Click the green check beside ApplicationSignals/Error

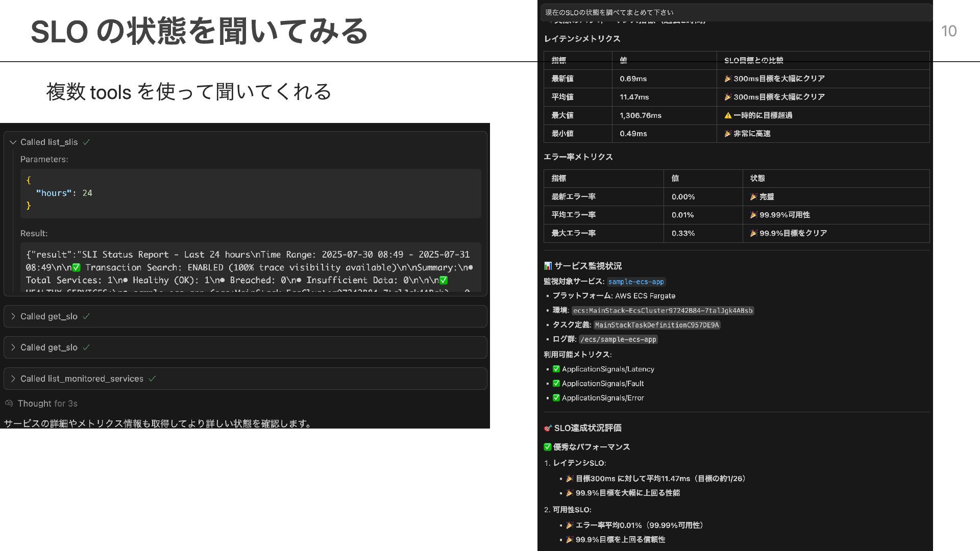[x=556, y=397]
